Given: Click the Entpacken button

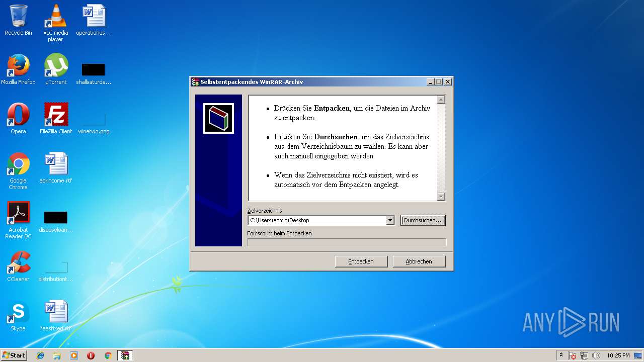Looking at the screenshot, I should 361,261.
